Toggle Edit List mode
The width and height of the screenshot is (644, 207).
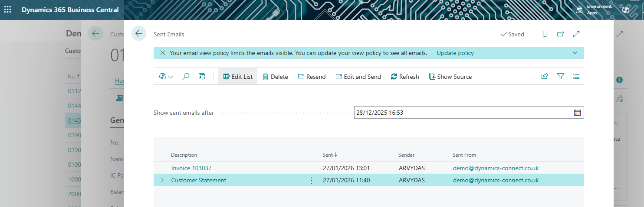pos(238,77)
